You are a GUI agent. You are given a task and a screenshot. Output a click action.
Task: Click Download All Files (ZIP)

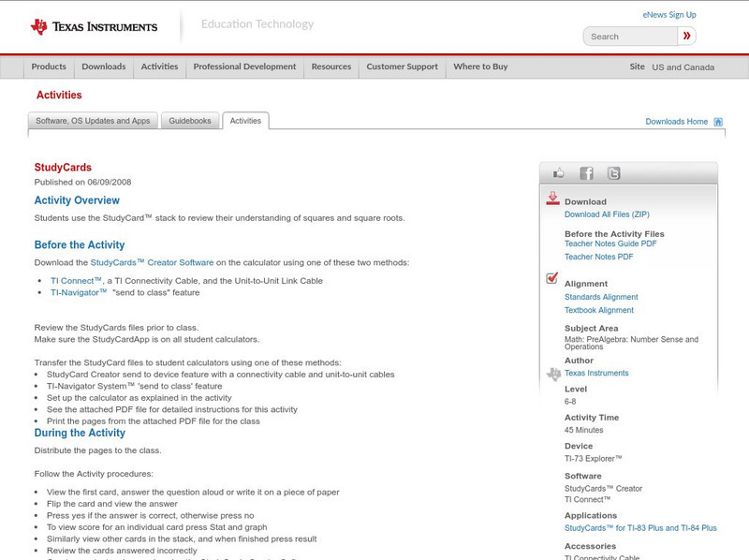point(607,214)
